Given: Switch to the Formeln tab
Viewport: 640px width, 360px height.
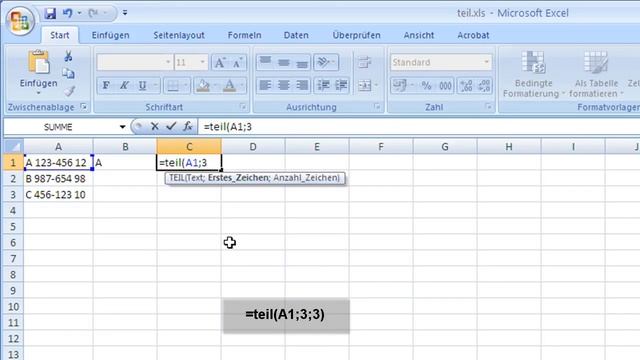Looking at the screenshot, I should click(244, 35).
